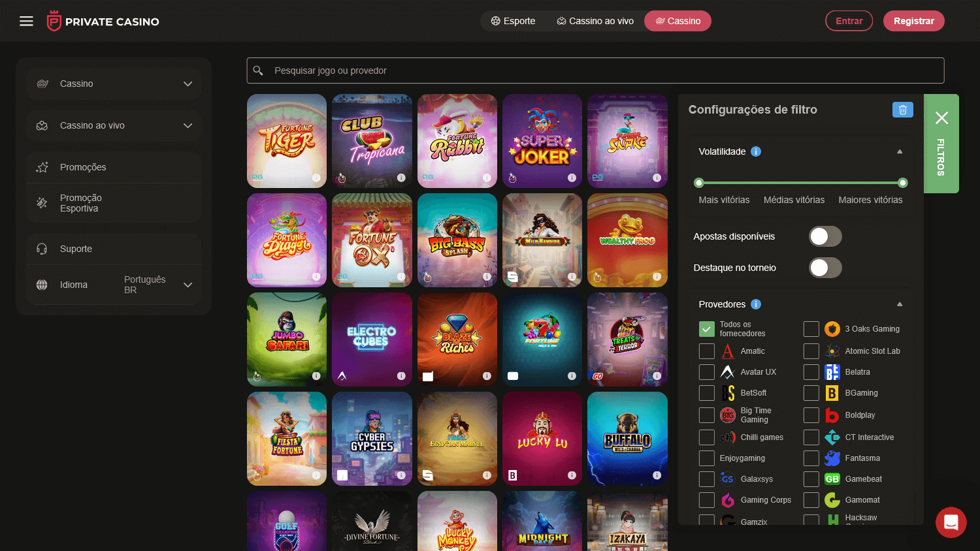Clear filters with the trash icon
980x551 pixels.
coord(902,110)
